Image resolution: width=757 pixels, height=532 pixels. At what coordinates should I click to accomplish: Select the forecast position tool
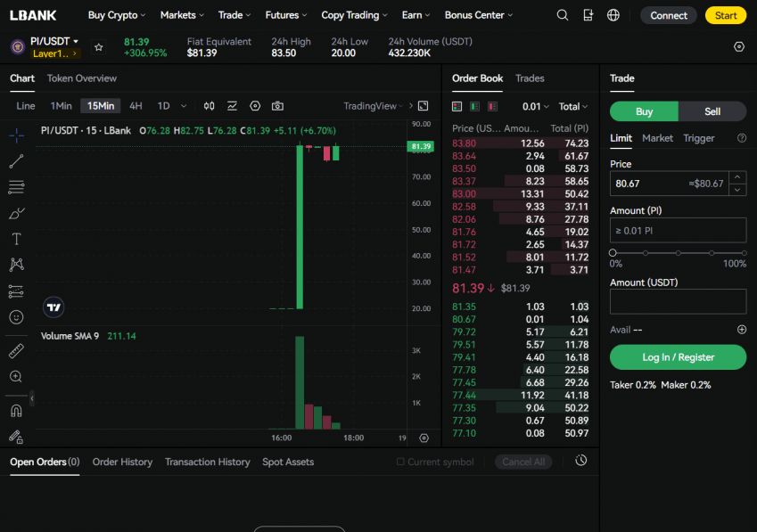pyautogui.click(x=16, y=291)
